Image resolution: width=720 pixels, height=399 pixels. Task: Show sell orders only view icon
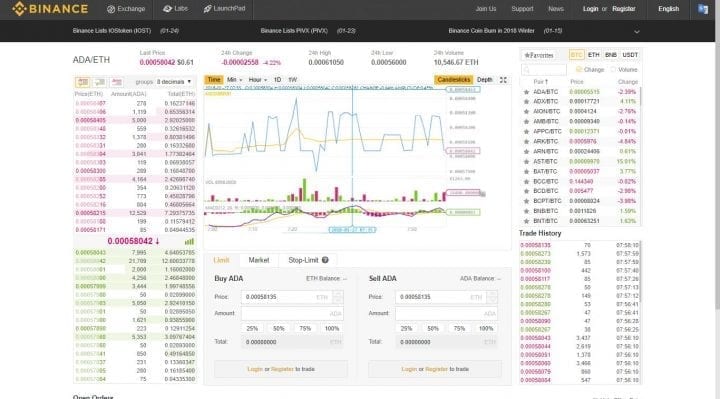(x=117, y=82)
